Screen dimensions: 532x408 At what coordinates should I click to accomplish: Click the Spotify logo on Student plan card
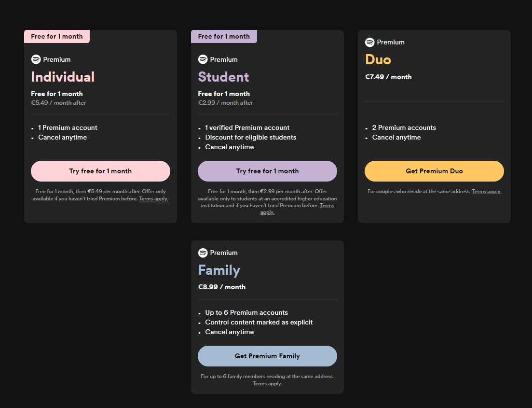tap(203, 59)
